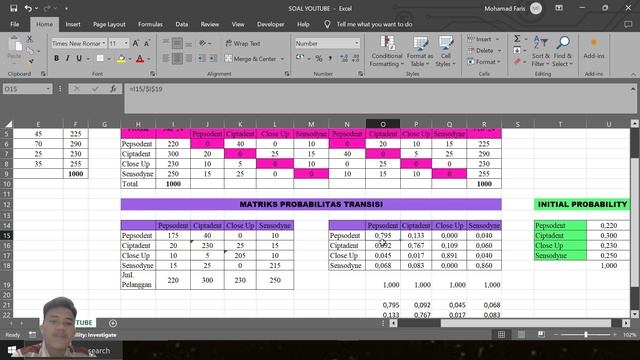This screenshot has width=640, height=360.
Task: Select column O header
Action: point(383,124)
